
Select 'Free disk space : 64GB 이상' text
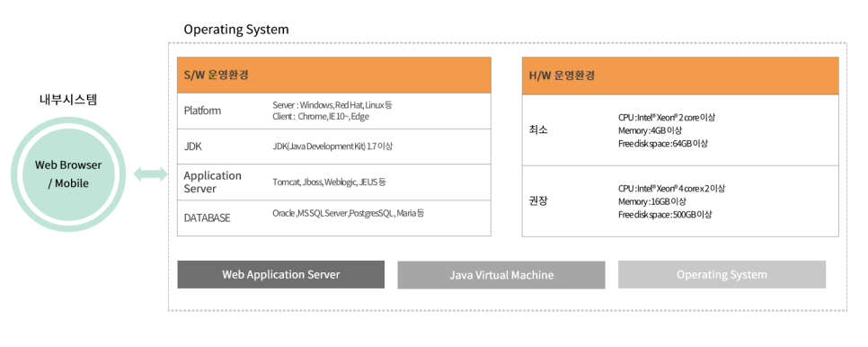662,144
